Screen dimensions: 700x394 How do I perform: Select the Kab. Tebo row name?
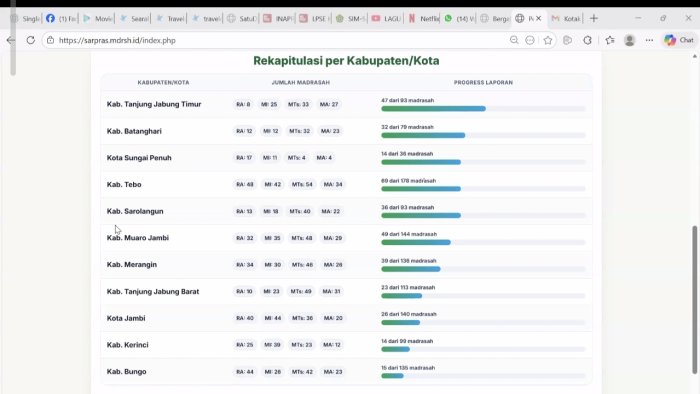coord(124,184)
